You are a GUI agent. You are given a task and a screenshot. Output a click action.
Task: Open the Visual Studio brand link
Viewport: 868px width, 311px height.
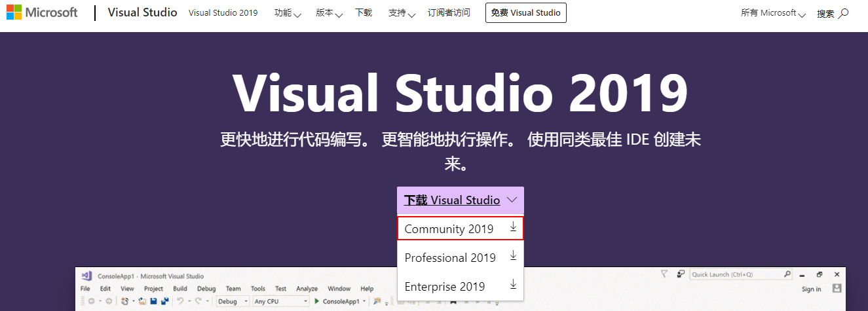pos(142,12)
